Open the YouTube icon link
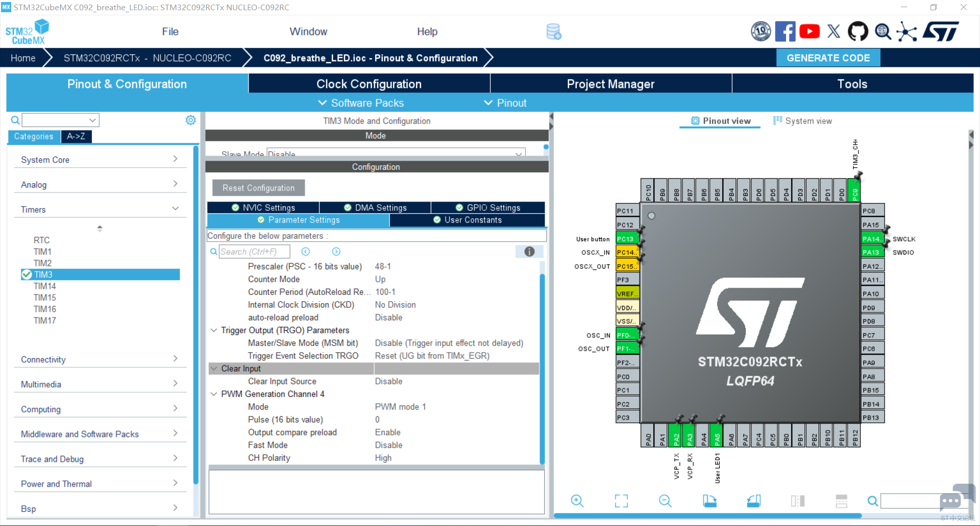980x526 pixels. coord(810,32)
